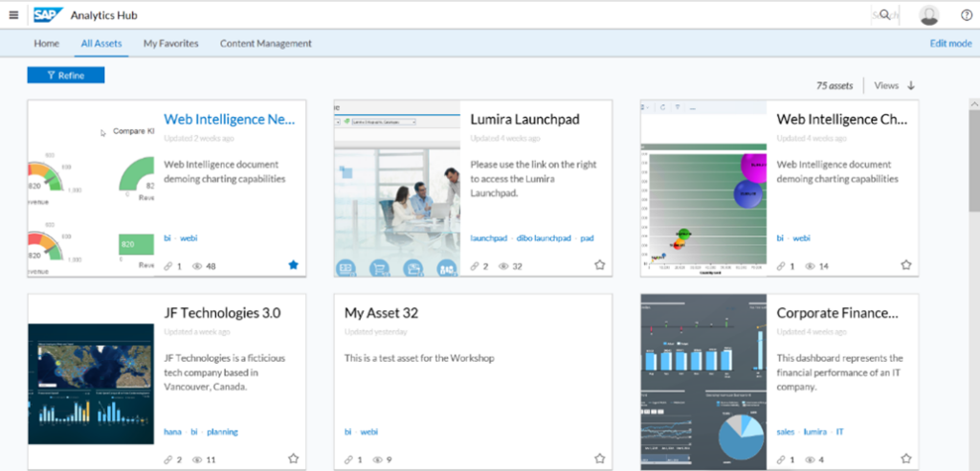Click views eye icon on Corporate Finance card
Screen dimensions: 980x471
coord(810,460)
